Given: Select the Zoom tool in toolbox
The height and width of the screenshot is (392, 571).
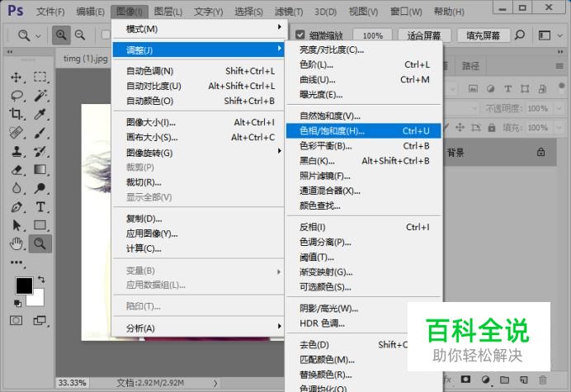Looking at the screenshot, I should point(40,243).
